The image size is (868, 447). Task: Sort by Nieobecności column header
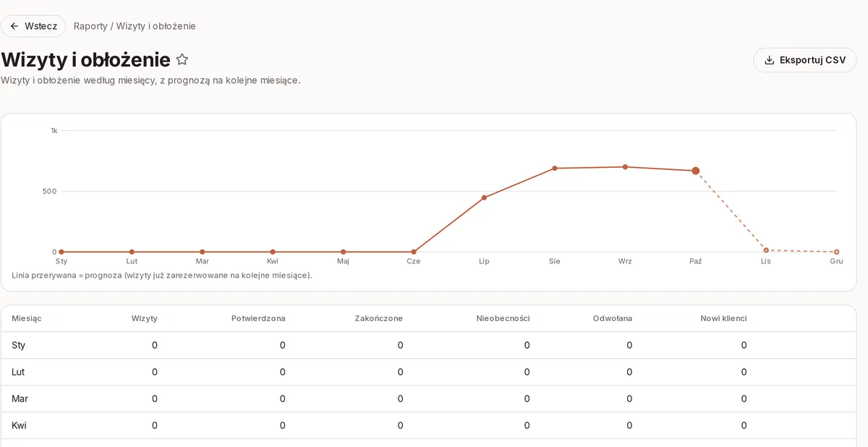[x=503, y=318]
